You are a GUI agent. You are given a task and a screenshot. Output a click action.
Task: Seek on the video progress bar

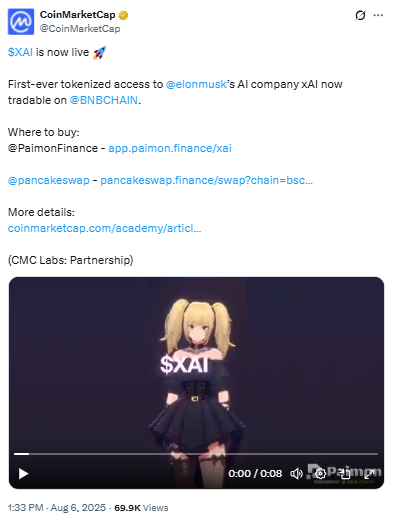pos(196,454)
